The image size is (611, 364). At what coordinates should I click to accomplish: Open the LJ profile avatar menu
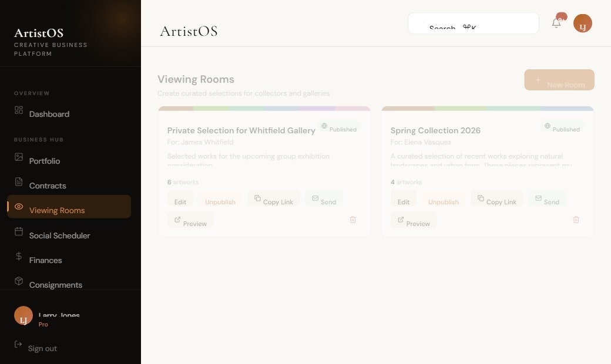[x=582, y=23]
